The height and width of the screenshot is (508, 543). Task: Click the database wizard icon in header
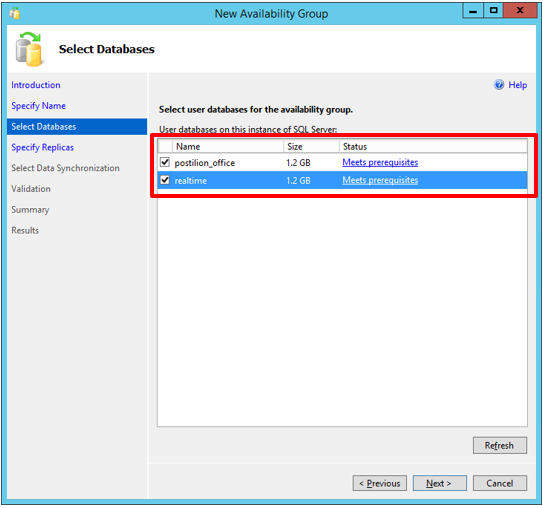click(29, 49)
